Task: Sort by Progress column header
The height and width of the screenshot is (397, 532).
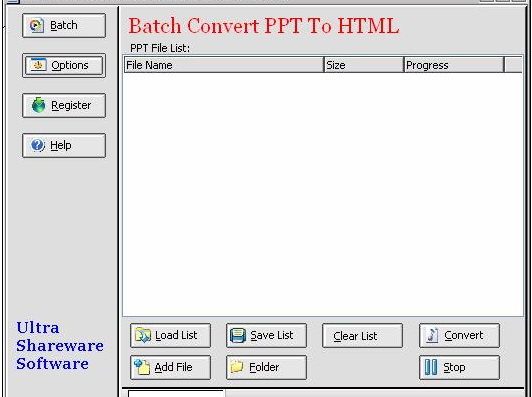Action: tap(454, 65)
